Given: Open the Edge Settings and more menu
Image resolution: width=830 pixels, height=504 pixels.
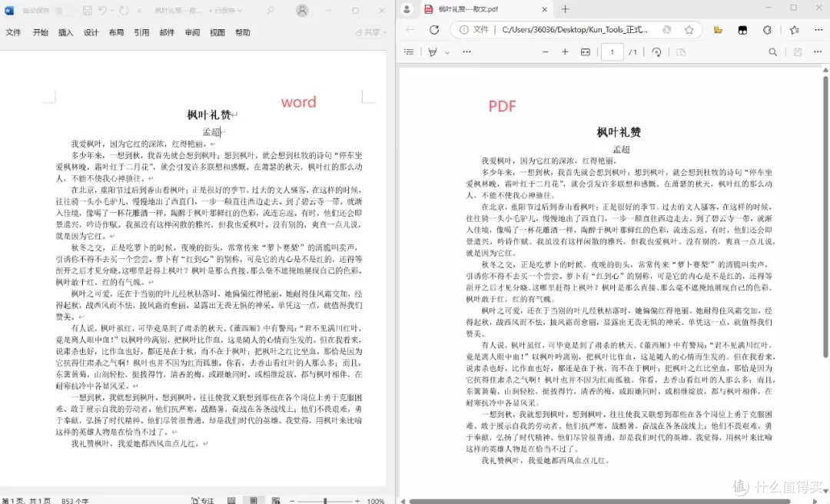Looking at the screenshot, I should 818,30.
